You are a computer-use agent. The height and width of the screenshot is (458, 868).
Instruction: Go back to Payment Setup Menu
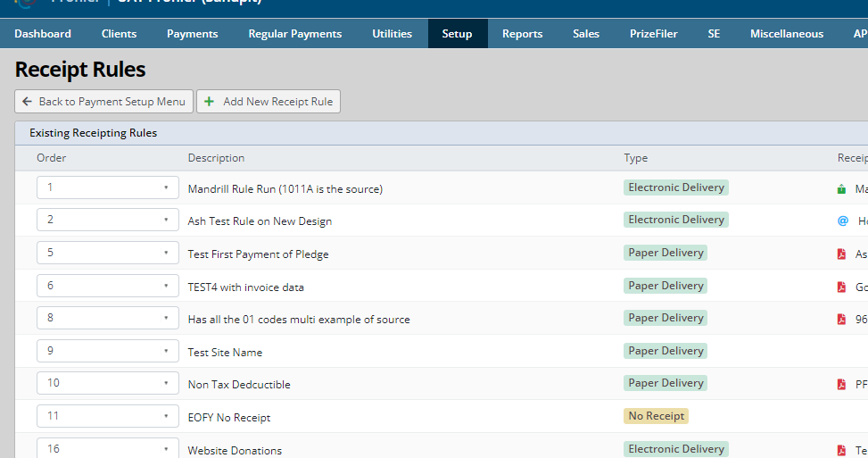[x=104, y=102]
